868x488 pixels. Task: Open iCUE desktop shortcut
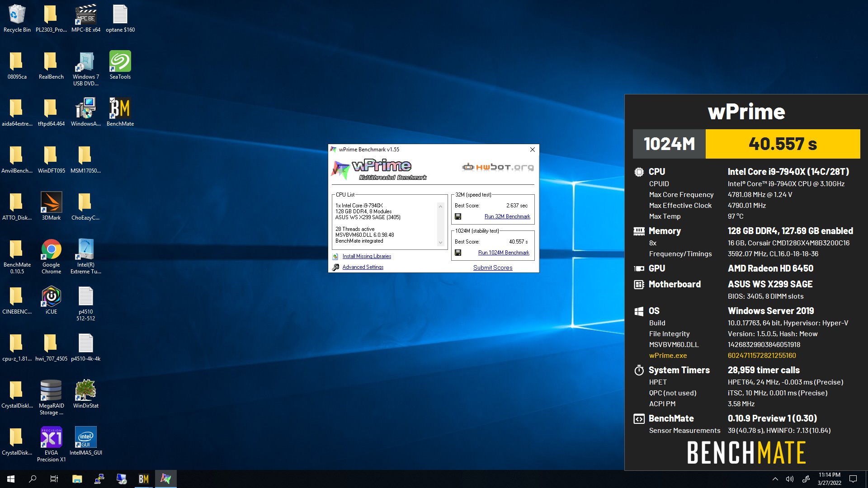pos(52,300)
